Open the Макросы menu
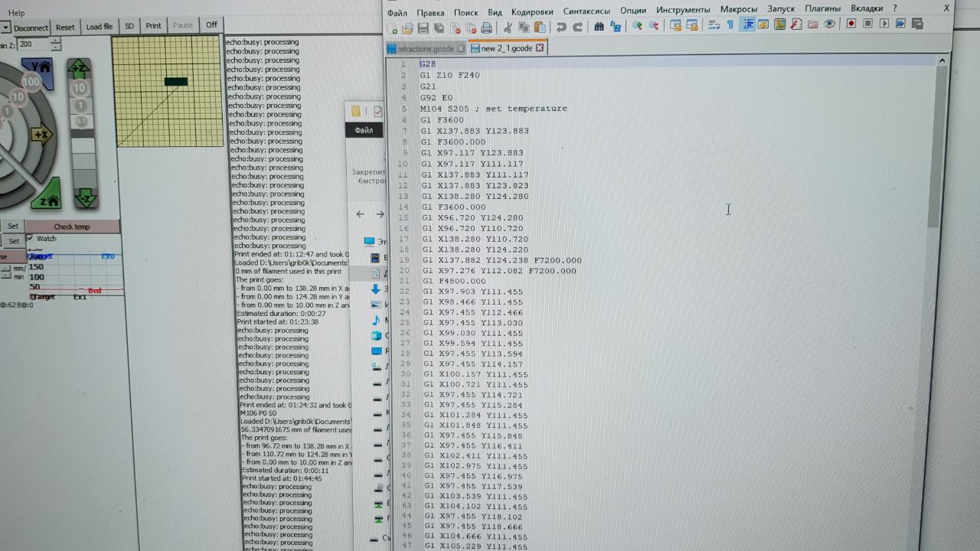This screenshot has height=551, width=980. 739,9
